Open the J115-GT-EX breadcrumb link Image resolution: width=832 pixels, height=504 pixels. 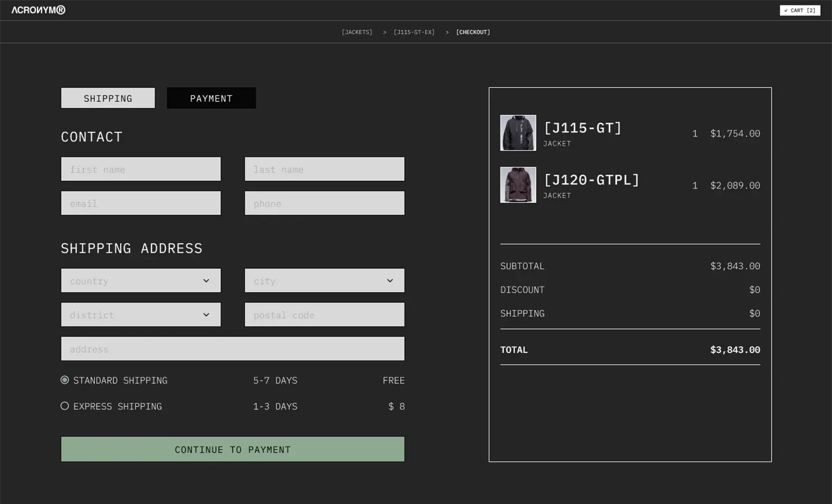click(x=414, y=32)
